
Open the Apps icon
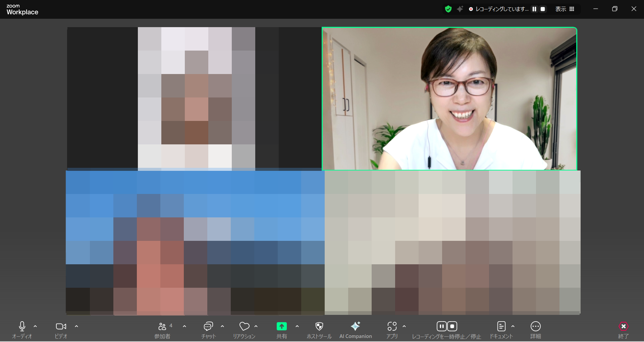(x=392, y=327)
